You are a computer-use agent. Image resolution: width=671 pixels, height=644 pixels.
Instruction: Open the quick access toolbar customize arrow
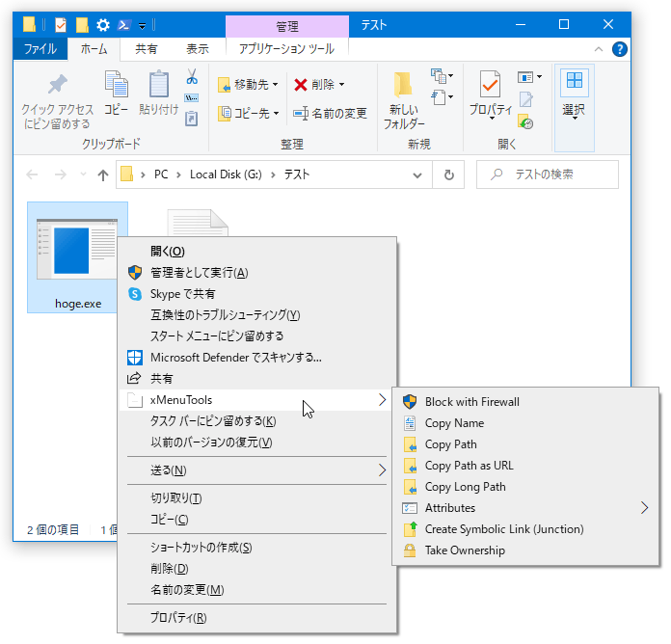tap(142, 26)
